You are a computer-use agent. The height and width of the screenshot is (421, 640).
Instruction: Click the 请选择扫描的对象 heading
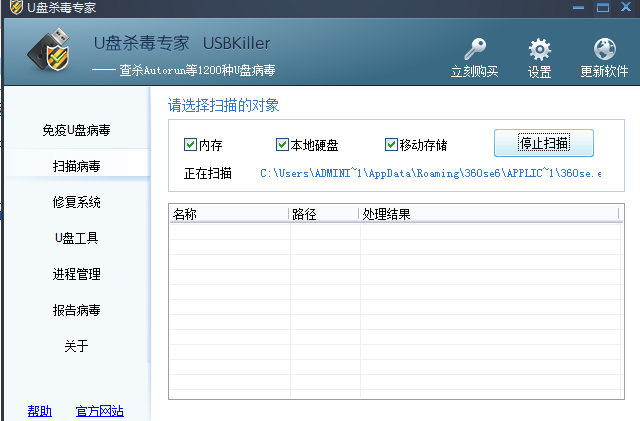point(223,105)
